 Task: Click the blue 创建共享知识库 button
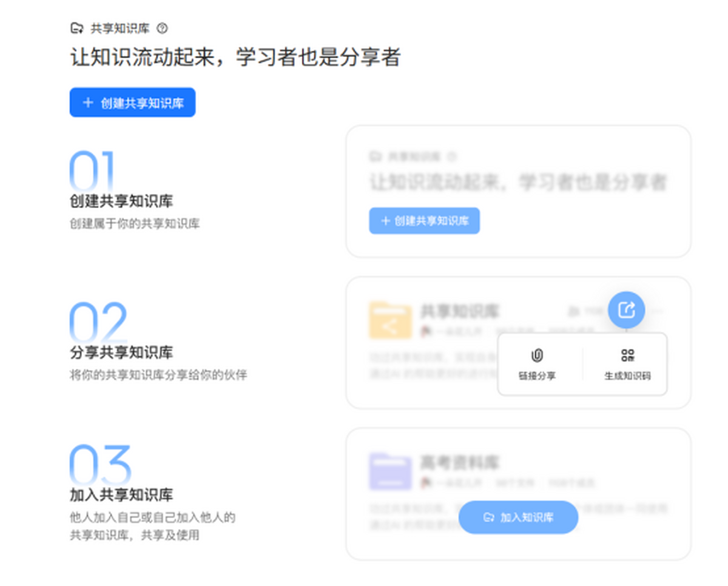pos(132,103)
